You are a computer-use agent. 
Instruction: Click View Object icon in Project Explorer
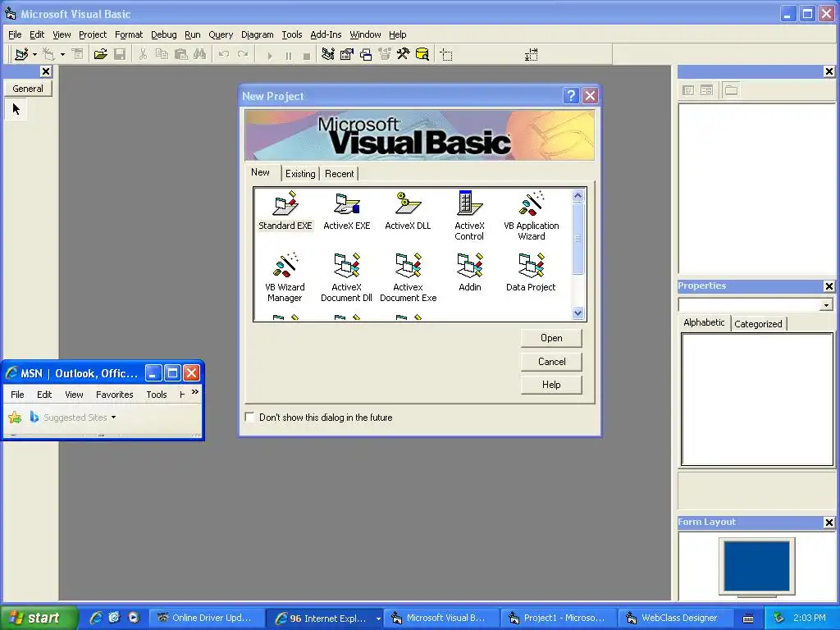(706, 90)
